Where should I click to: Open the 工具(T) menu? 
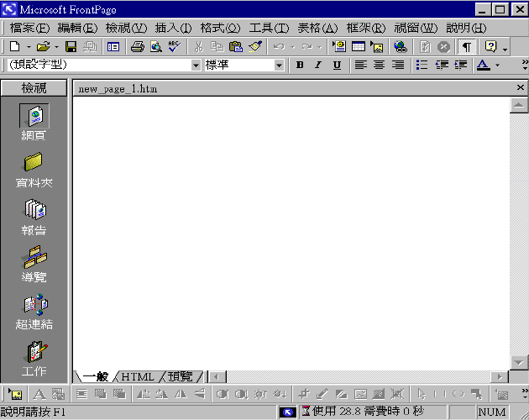(x=269, y=28)
